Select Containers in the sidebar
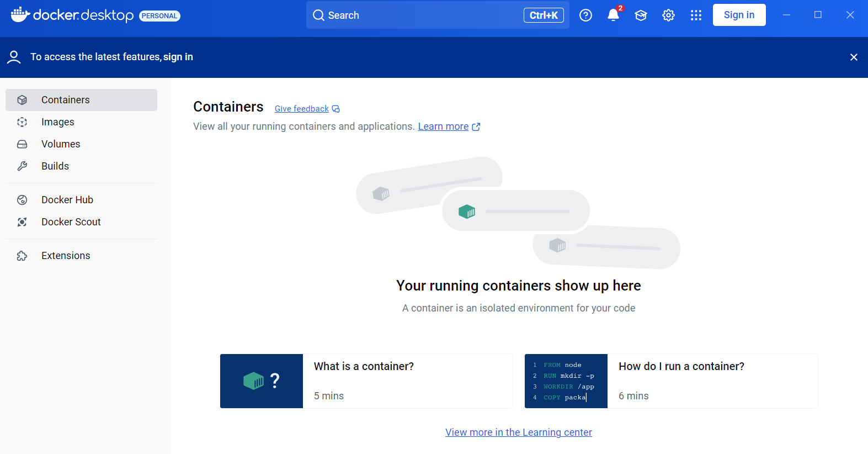The image size is (868, 454). (81, 100)
